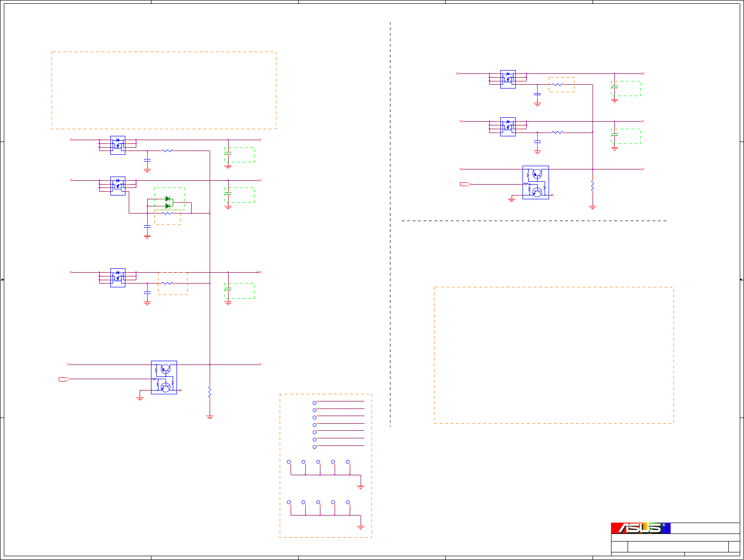Click the red input port beside left transistor block
Viewport: 744px width, 560px height.
(x=64, y=379)
